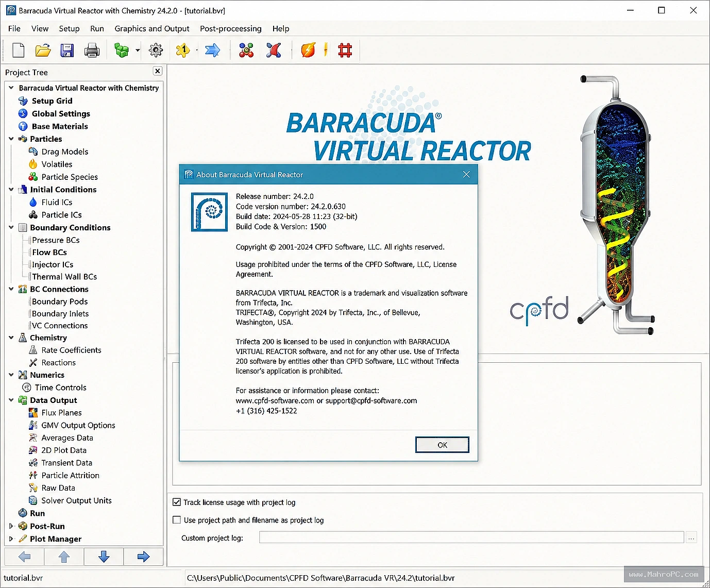Click the yellow puzzle piece toolbar icon
The image size is (710, 588).
182,50
